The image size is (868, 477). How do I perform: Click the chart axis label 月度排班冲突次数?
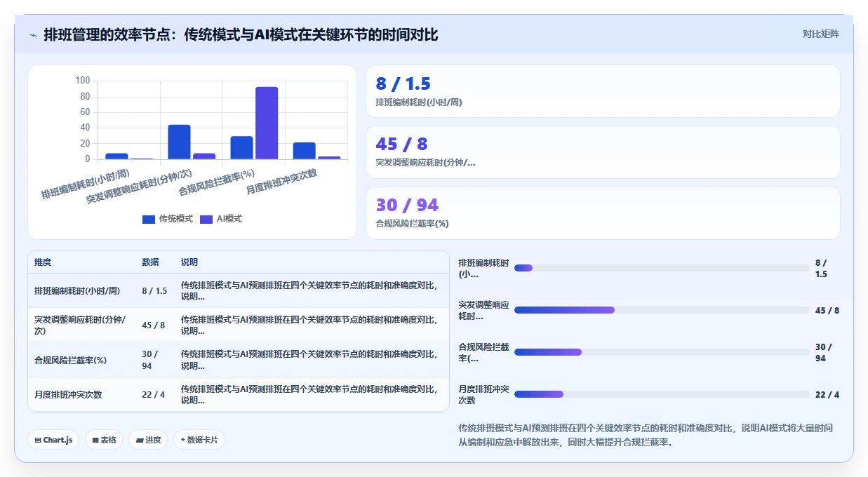(x=281, y=182)
